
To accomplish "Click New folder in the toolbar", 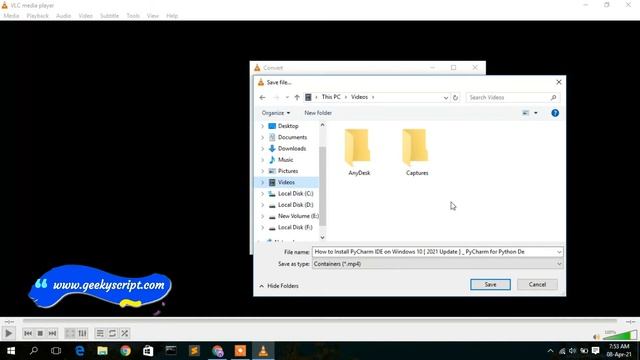I will pos(318,113).
